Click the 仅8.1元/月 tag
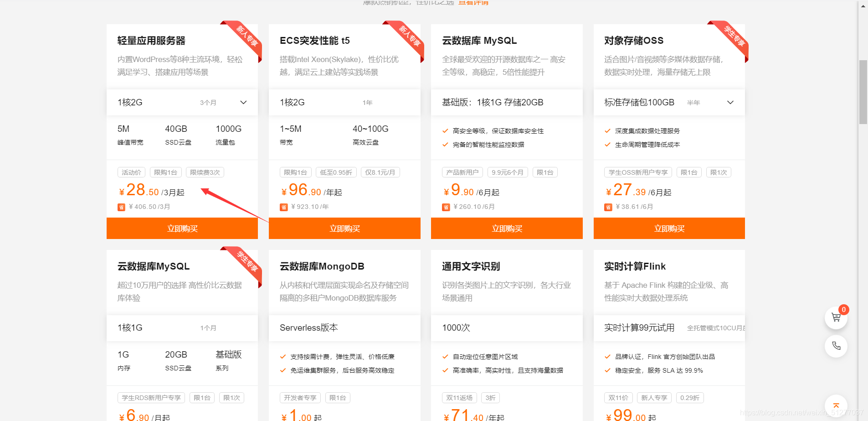This screenshot has width=868, height=421. coord(380,172)
